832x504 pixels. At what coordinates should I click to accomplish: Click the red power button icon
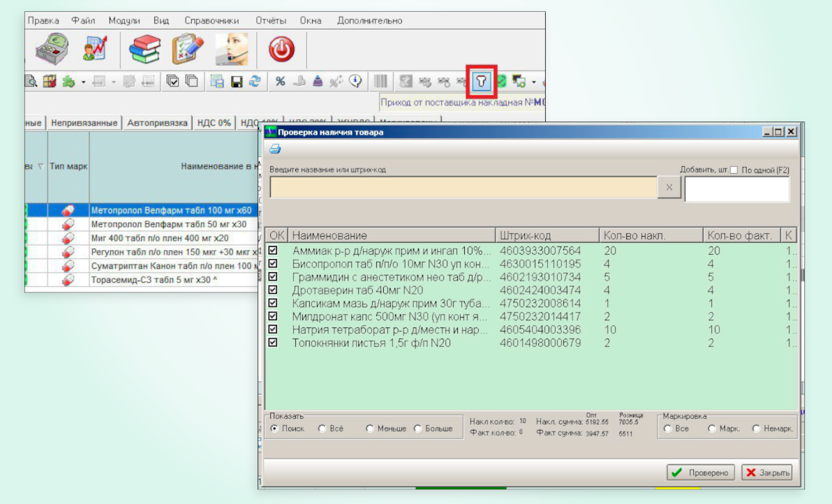[282, 50]
